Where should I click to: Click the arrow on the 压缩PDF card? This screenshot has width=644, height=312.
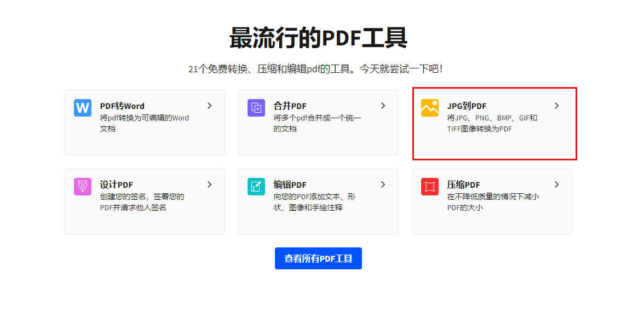(x=556, y=184)
